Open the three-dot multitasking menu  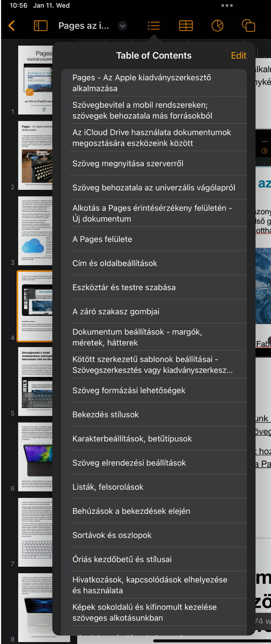click(227, 5)
